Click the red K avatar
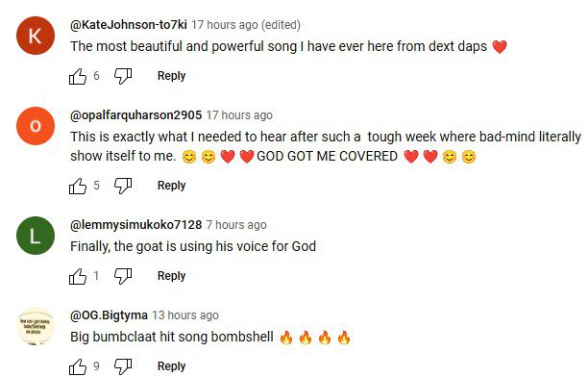The height and width of the screenshot is (377, 588). [36, 36]
